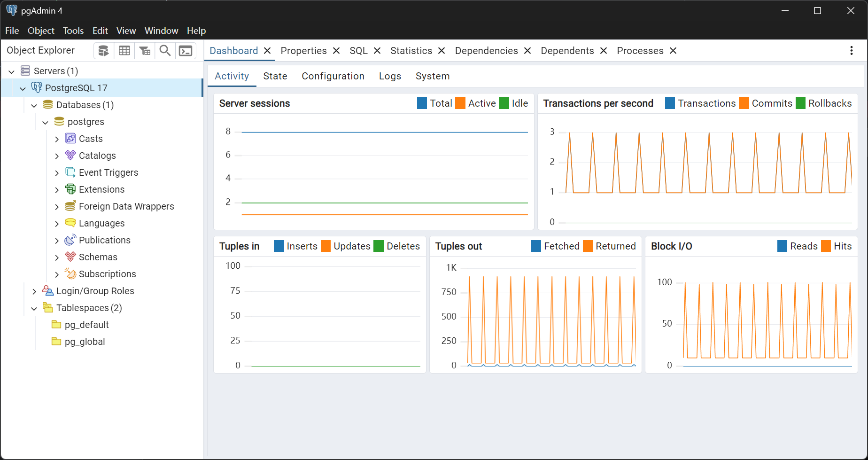868x460 pixels.
Task: Close the Dependents tab
Action: click(604, 51)
